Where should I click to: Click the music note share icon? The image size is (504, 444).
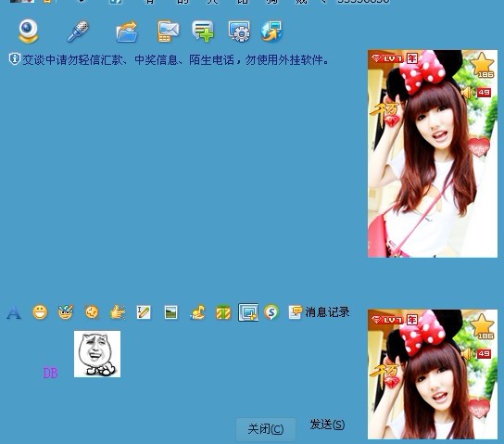click(197, 312)
